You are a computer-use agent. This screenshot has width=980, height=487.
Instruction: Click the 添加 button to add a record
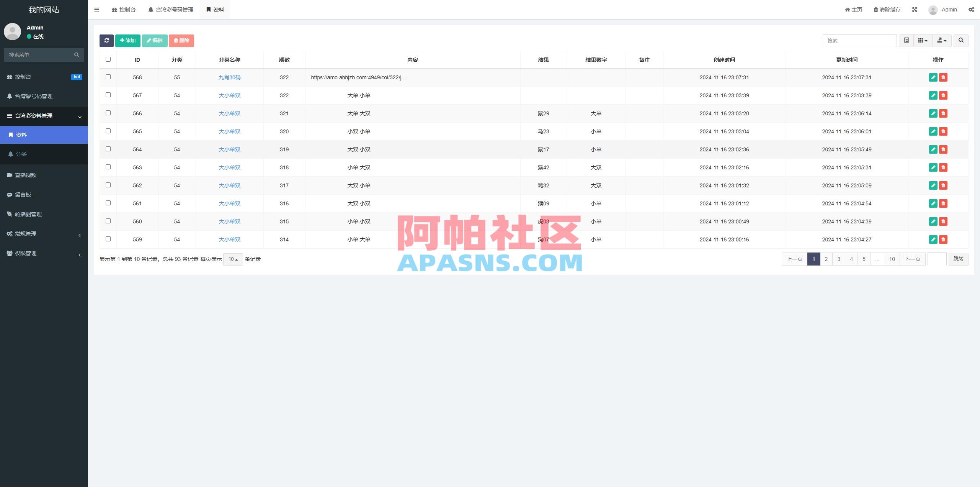(x=127, y=40)
